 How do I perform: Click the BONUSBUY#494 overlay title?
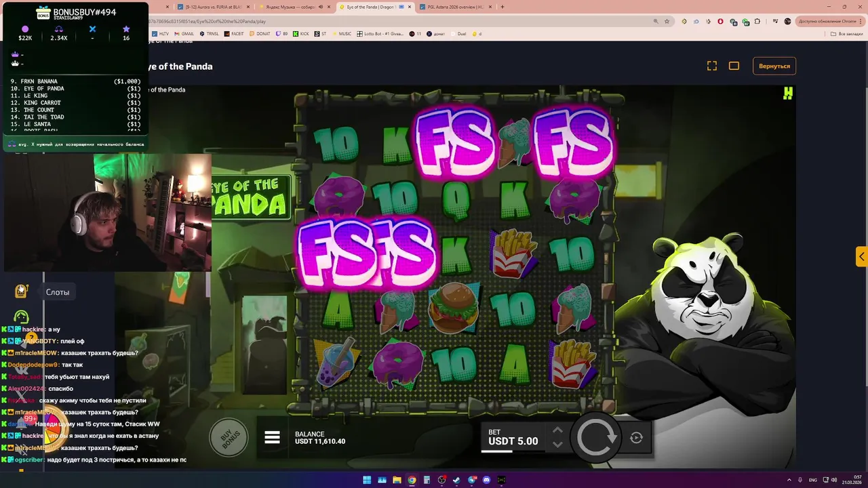[x=85, y=12]
